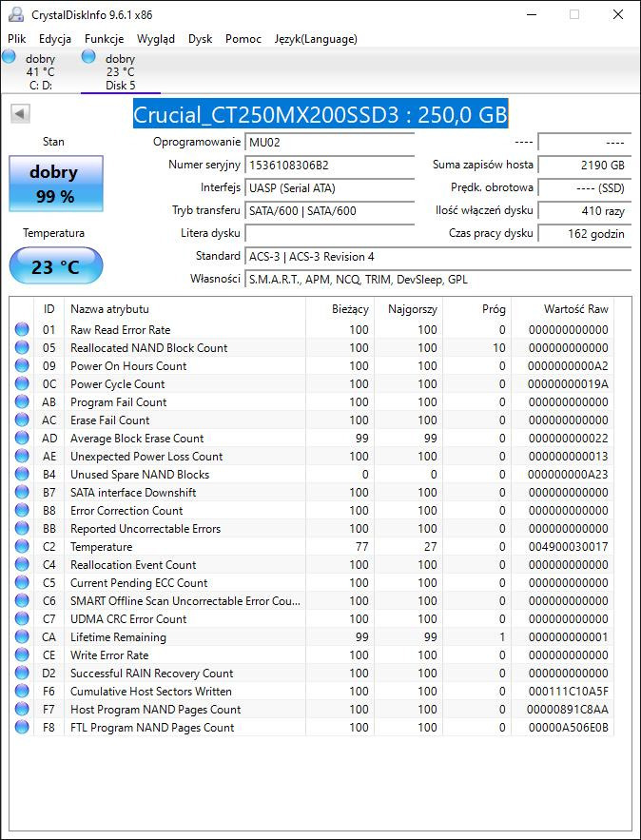Image resolution: width=641 pixels, height=840 pixels.
Task: Open the Edycja menu
Action: click(55, 39)
